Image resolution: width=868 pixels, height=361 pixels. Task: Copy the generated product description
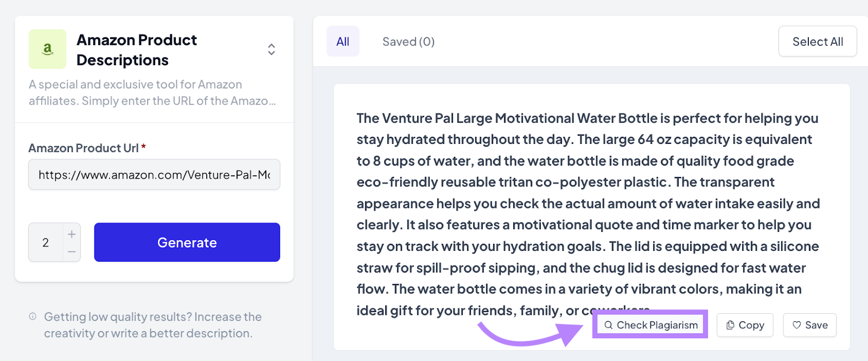click(x=745, y=325)
